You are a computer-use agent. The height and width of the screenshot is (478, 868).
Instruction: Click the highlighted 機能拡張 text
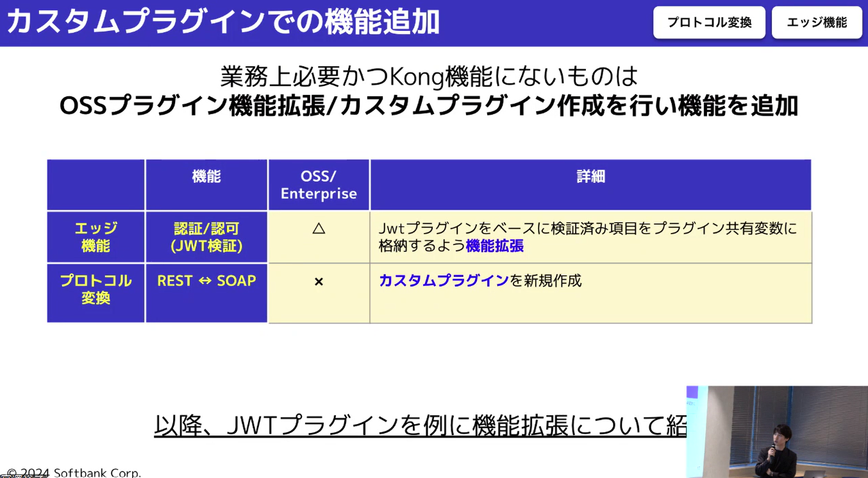pyautogui.click(x=495, y=246)
